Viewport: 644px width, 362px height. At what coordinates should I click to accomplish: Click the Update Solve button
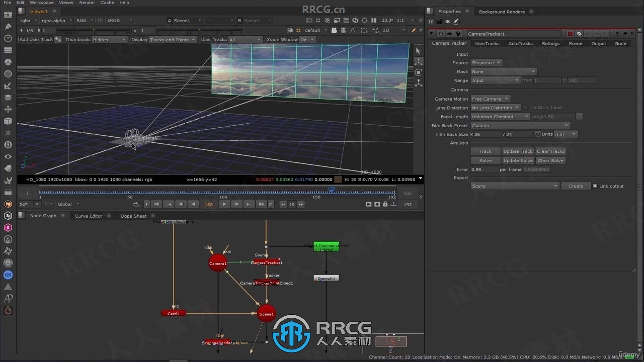point(518,160)
